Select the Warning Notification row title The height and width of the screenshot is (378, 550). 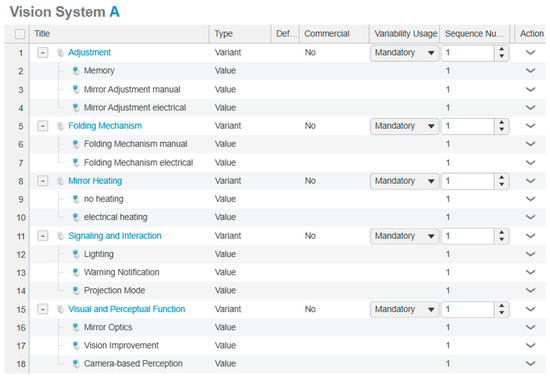tap(121, 272)
